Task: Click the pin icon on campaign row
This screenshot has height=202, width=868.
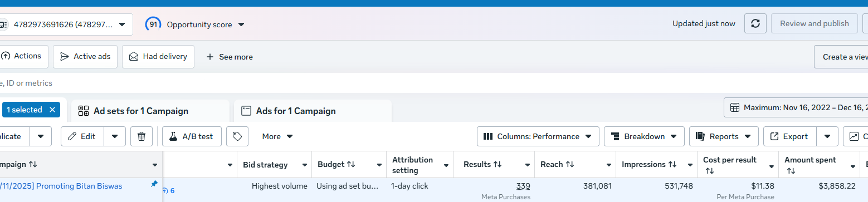Action: [154, 184]
